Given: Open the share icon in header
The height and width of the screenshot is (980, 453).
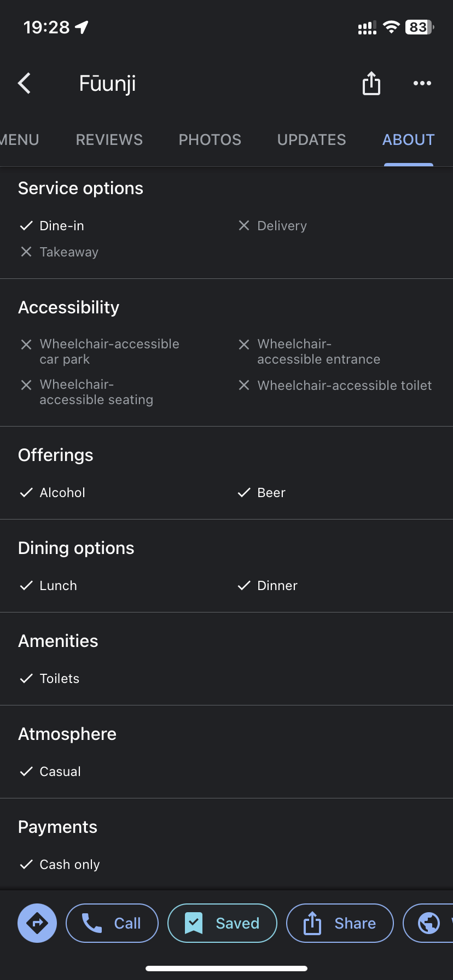Looking at the screenshot, I should [371, 83].
